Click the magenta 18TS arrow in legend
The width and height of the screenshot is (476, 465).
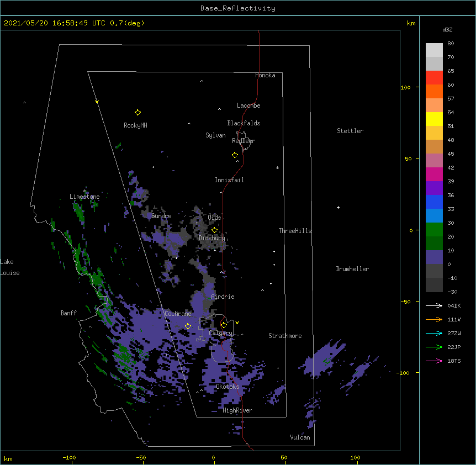pyautogui.click(x=434, y=361)
